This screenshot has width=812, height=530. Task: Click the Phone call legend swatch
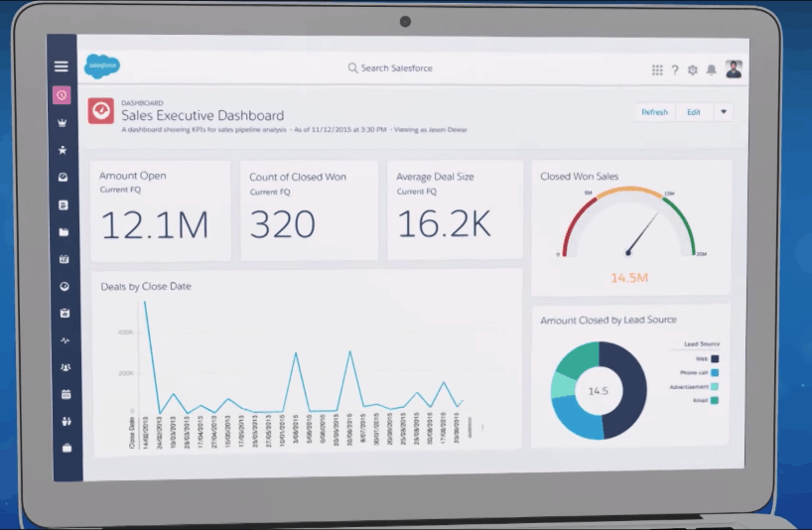pyautogui.click(x=715, y=372)
